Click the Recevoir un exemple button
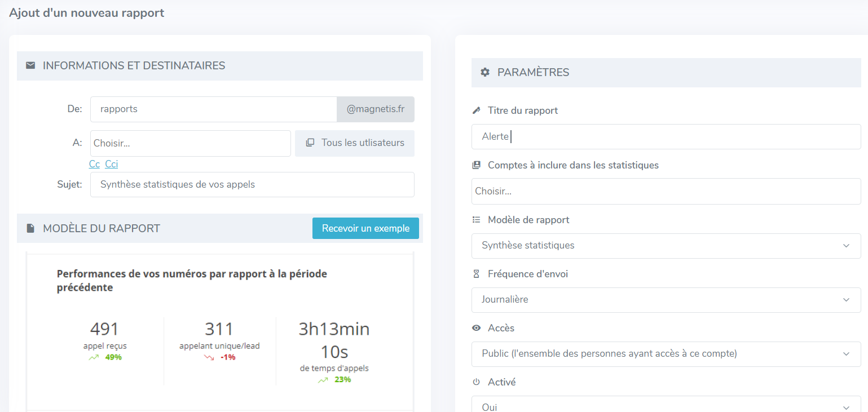 (x=365, y=228)
